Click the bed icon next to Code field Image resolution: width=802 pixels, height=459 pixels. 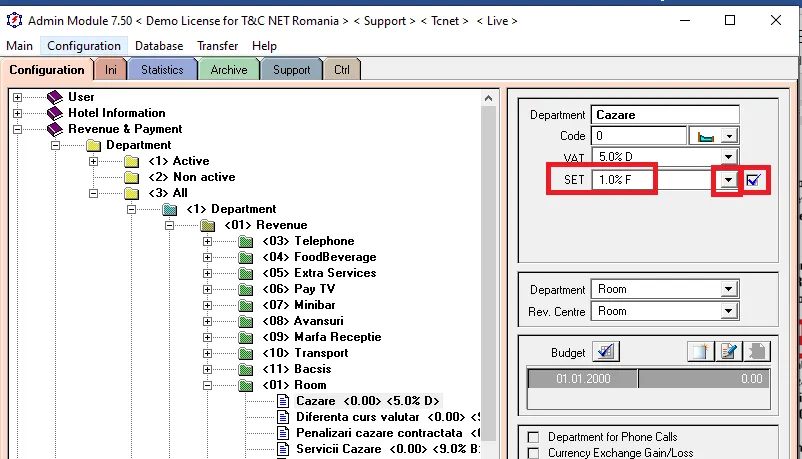[705, 136]
